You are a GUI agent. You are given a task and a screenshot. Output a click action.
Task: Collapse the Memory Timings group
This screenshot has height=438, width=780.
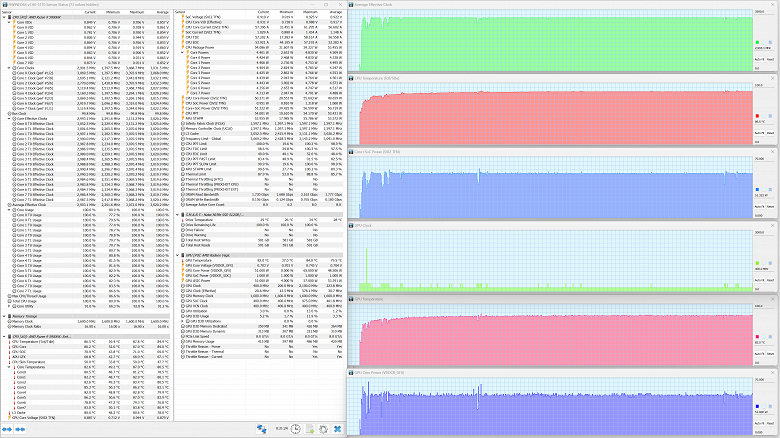pos(4,316)
